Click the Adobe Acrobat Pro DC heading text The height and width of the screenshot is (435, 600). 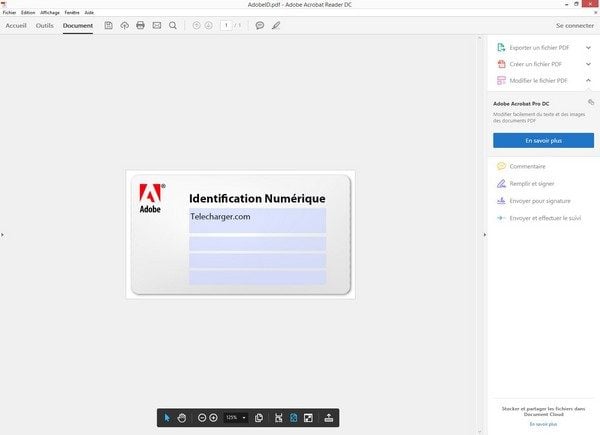click(521, 104)
